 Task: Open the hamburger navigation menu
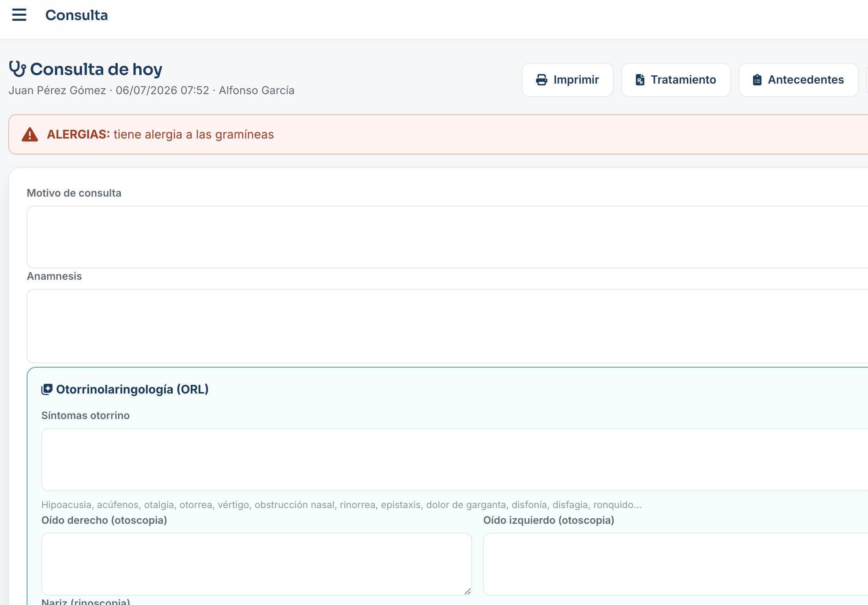(19, 15)
